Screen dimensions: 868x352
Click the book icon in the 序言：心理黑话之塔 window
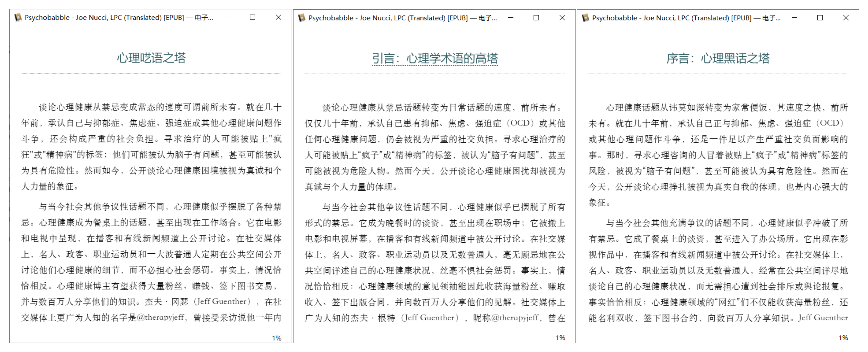point(585,18)
